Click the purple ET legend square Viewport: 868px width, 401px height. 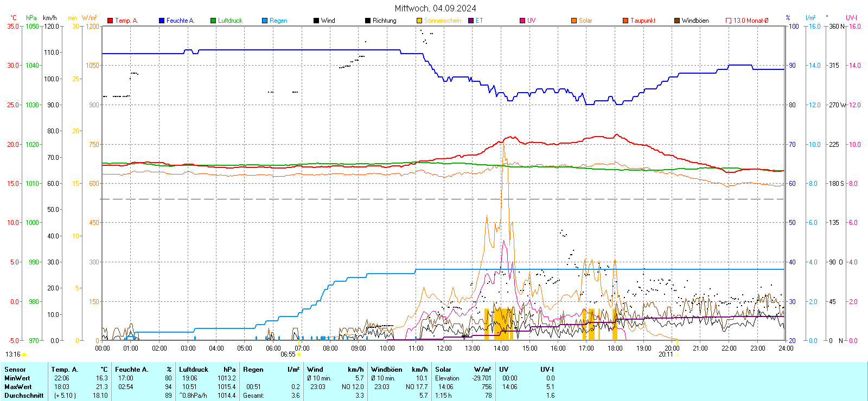471,21
